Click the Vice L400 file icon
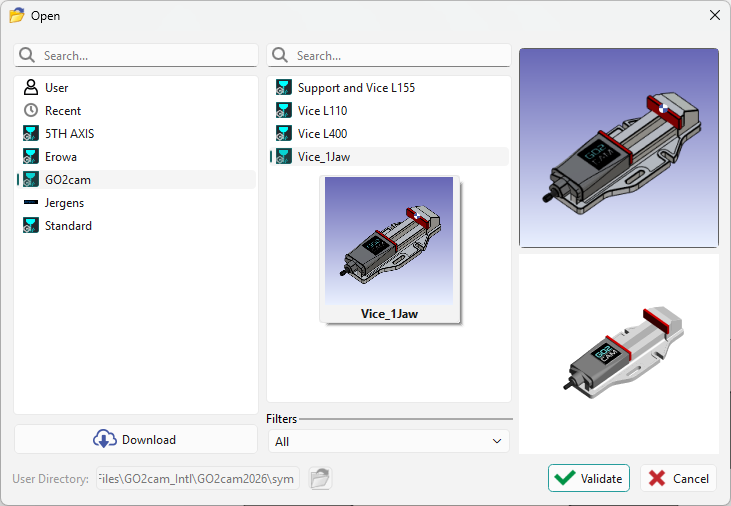731x506 pixels. [x=284, y=134]
